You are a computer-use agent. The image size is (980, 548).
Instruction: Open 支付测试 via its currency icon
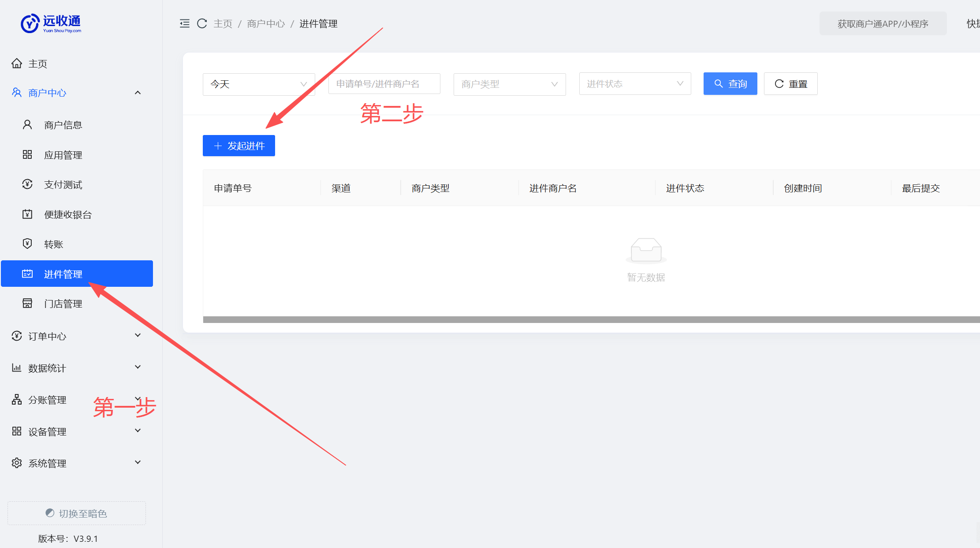27,184
